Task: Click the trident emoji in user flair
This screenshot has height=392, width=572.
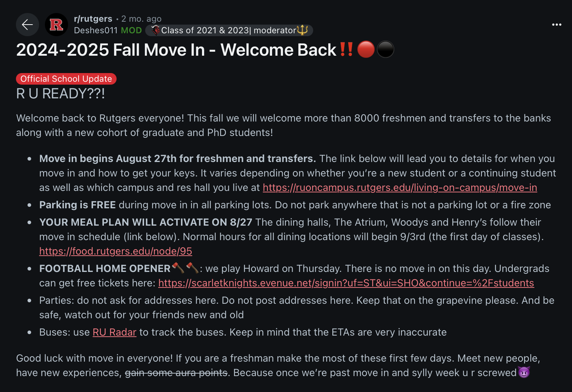Action: coord(302,30)
